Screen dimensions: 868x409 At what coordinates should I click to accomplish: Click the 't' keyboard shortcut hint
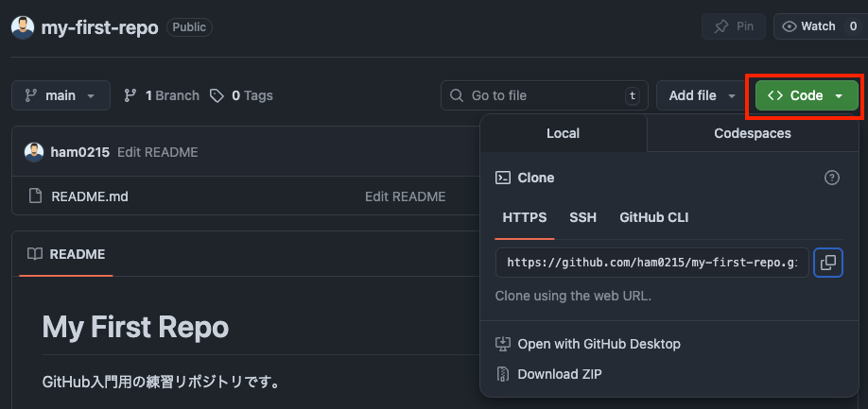pyautogui.click(x=632, y=95)
